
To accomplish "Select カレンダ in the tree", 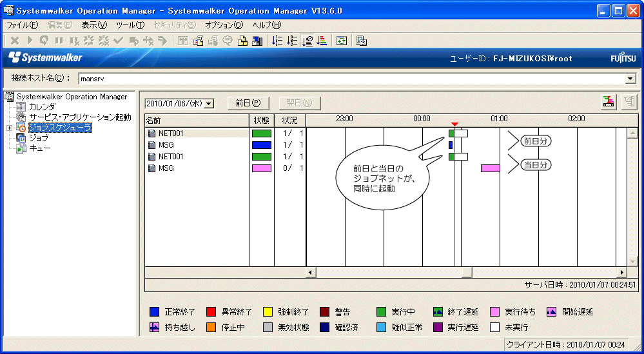I will (41, 107).
